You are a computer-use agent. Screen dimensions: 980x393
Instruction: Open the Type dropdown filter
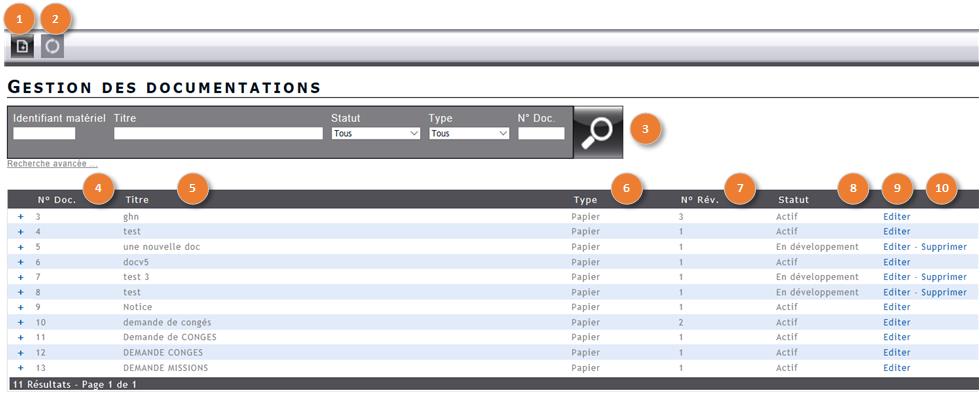(469, 133)
